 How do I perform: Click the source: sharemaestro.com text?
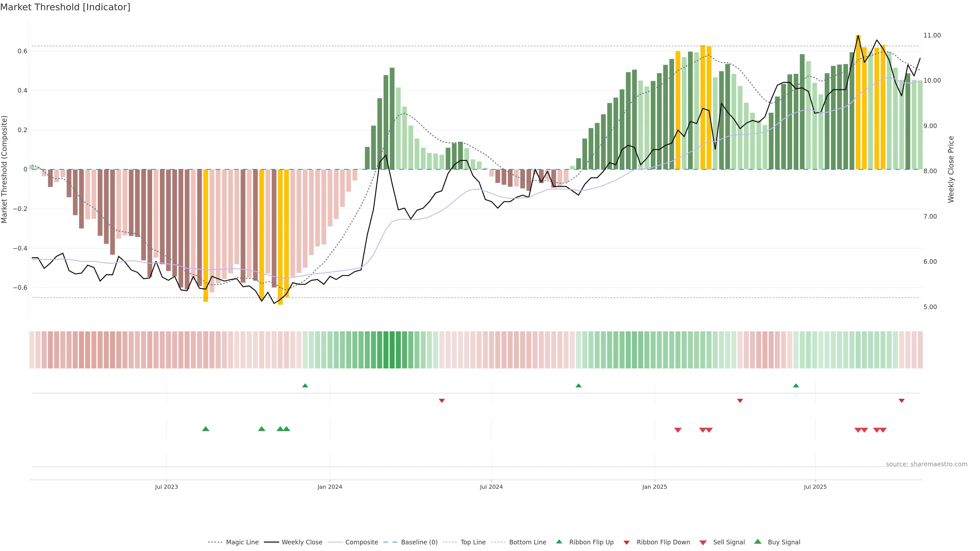click(926, 464)
